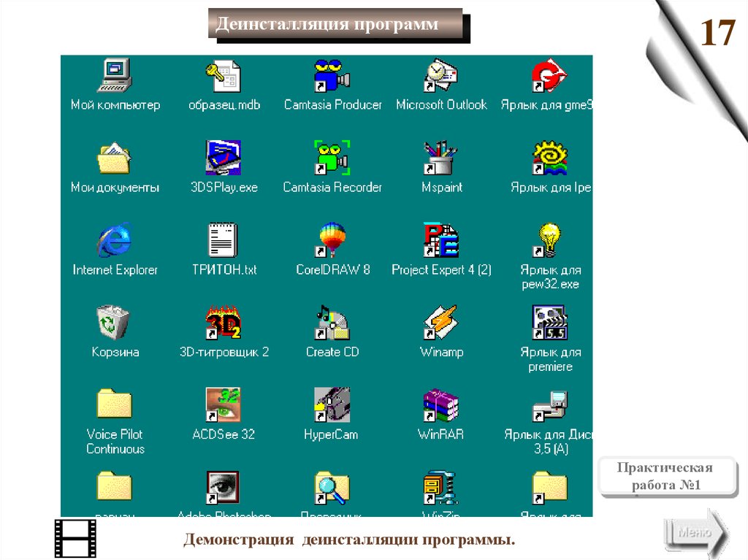Screen dimensions: 748x560
Task: Select the образец.mdb file icon
Action: pos(224,76)
